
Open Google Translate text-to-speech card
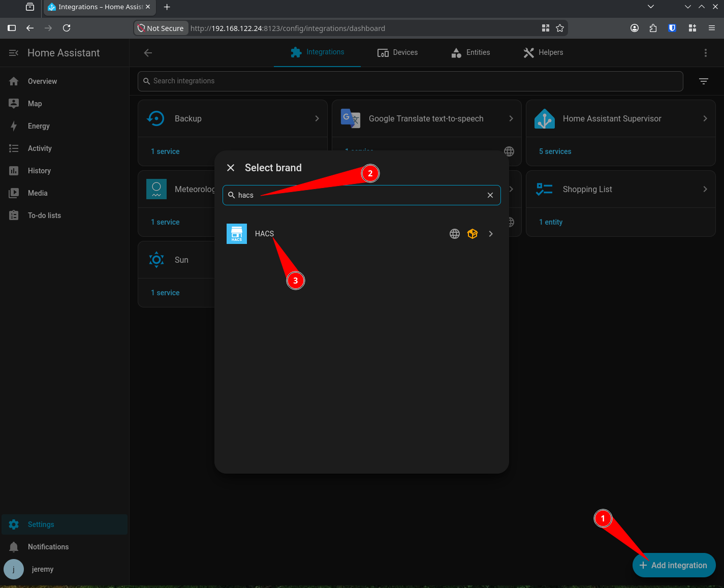coord(427,118)
